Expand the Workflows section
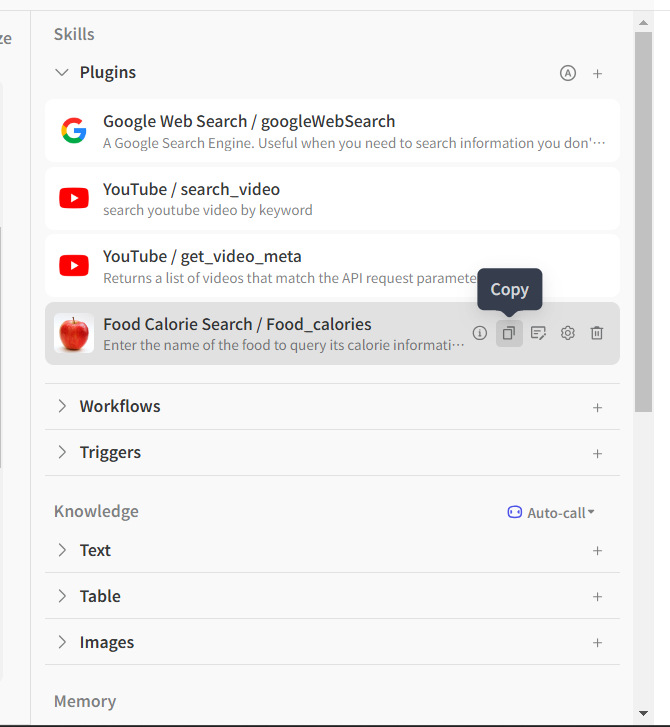Viewport: 670px width, 727px height. 62,406
